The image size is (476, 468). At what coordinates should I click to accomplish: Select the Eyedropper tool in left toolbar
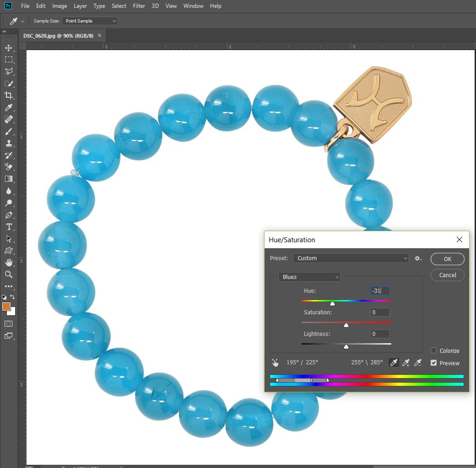coord(9,107)
